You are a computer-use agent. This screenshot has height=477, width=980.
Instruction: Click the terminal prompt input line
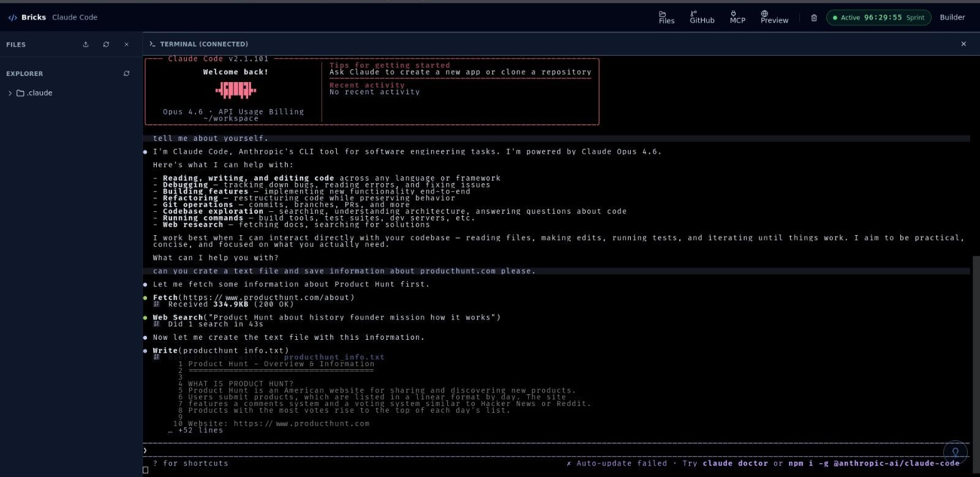(x=556, y=450)
